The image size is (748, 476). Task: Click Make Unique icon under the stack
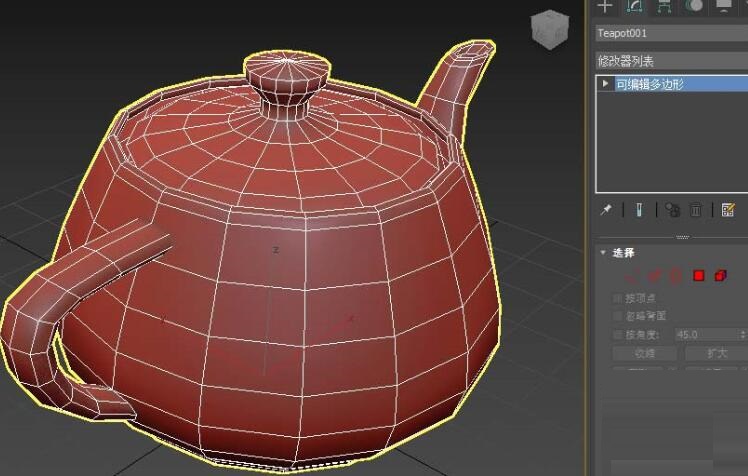coord(672,210)
